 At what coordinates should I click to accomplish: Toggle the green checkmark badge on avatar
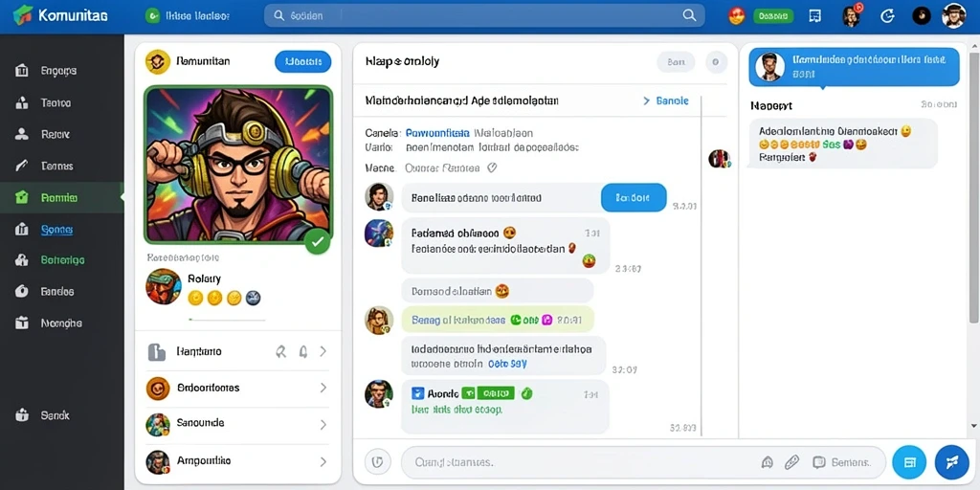click(318, 241)
